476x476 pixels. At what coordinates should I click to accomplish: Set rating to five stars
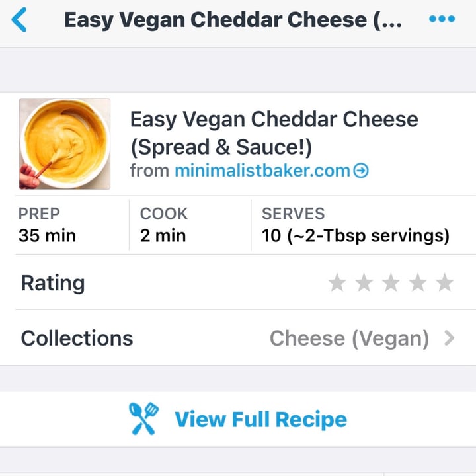point(444,282)
